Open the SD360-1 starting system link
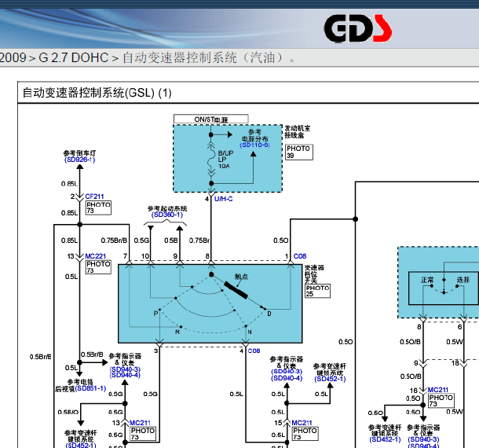The height and width of the screenshot is (448, 479). pyautogui.click(x=167, y=215)
